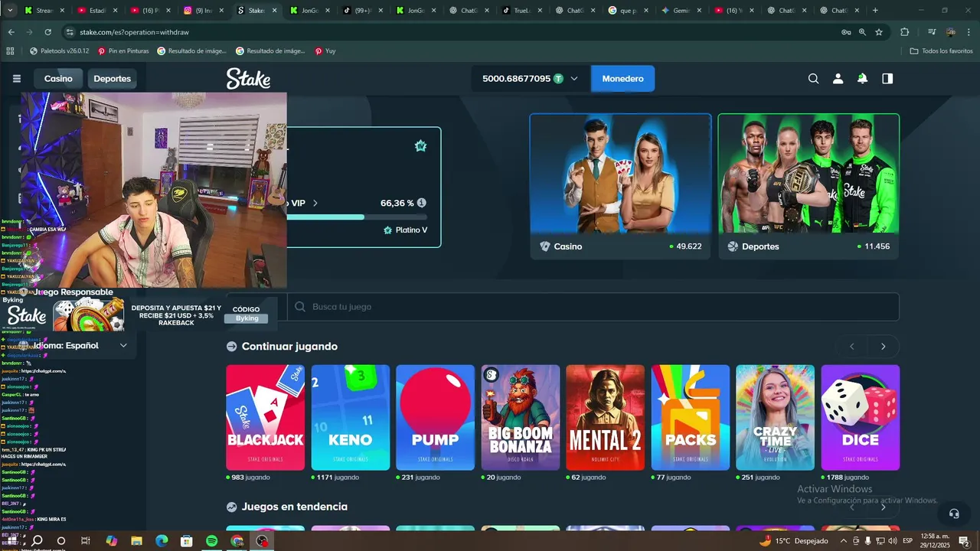980x551 pixels.
Task: Click the Continuar jugando heading
Action: point(289,347)
